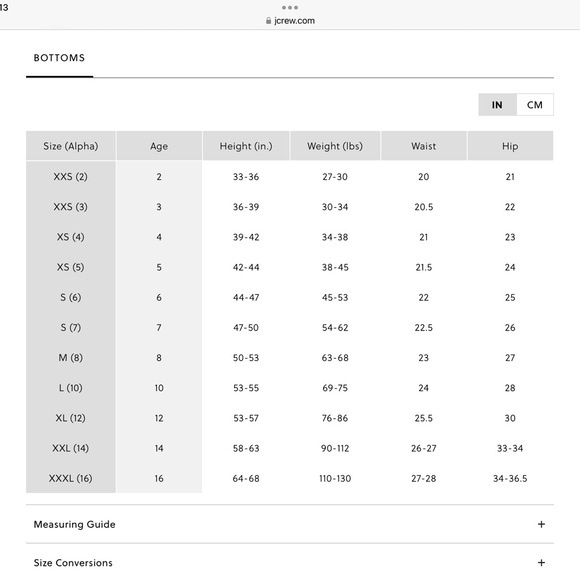Open the Size Conversions section
This screenshot has width=580, height=580.
tap(290, 562)
